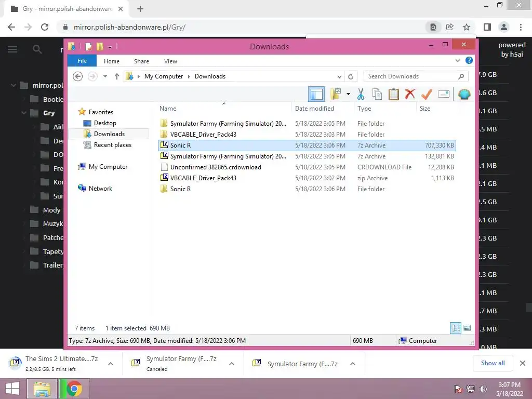532x399 pixels.
Task: Click the red X Delete icon
Action: tap(410, 94)
